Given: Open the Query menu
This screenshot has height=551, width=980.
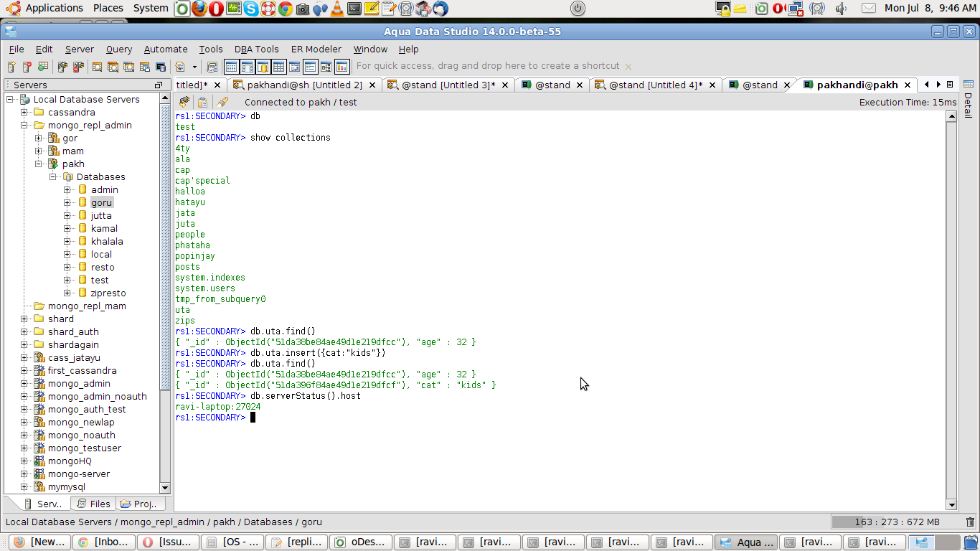Looking at the screenshot, I should [x=119, y=49].
